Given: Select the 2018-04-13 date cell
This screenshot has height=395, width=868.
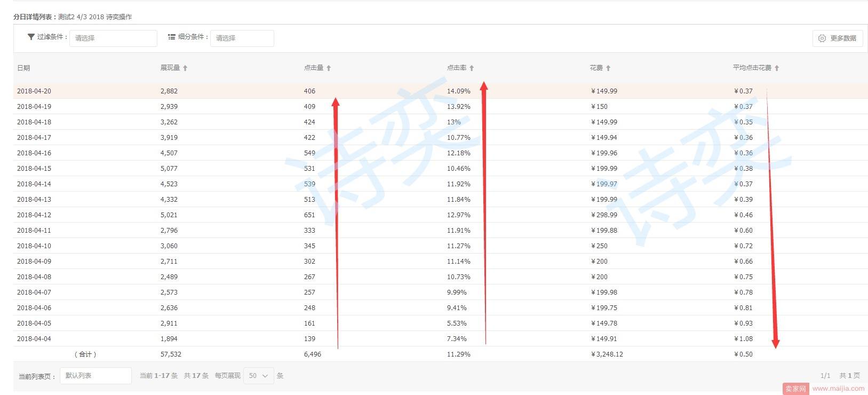Looking at the screenshot, I should point(34,200).
